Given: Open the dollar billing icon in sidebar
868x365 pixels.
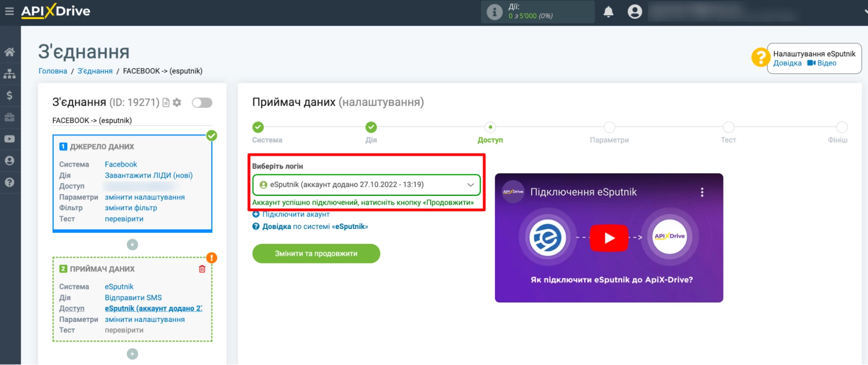Looking at the screenshot, I should [x=10, y=96].
